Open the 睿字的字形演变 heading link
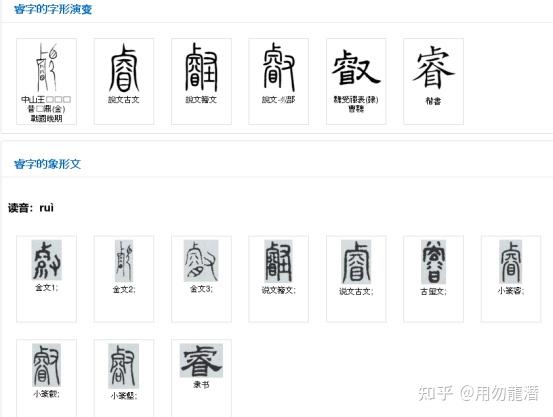The height and width of the screenshot is (417, 553). 53,9
